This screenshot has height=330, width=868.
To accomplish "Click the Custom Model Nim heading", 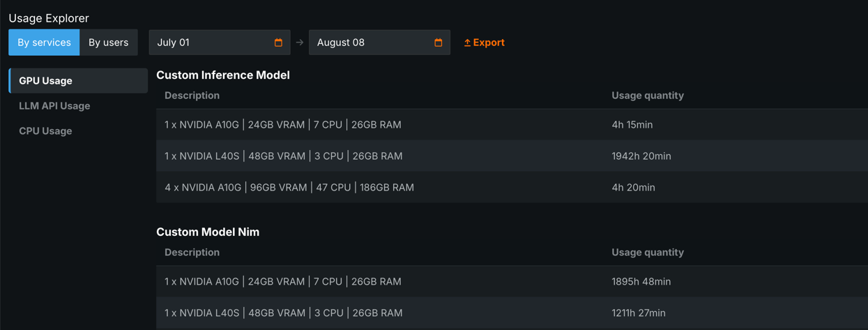I will 208,232.
